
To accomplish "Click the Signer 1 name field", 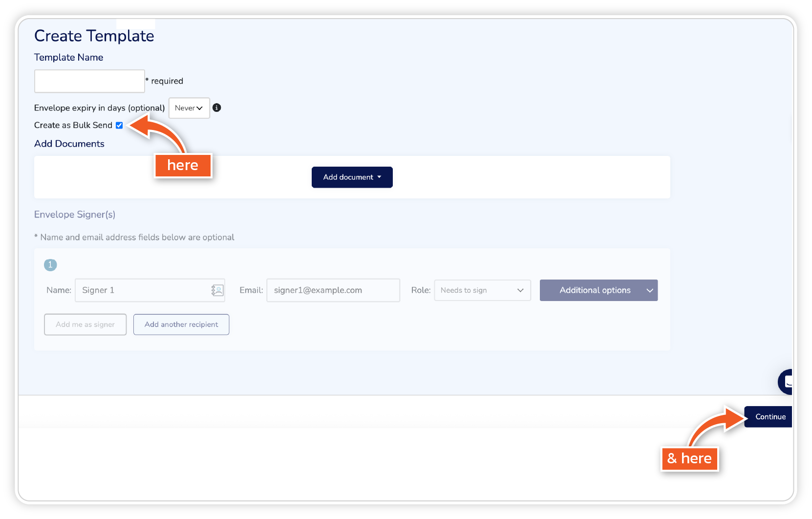I will tap(150, 290).
